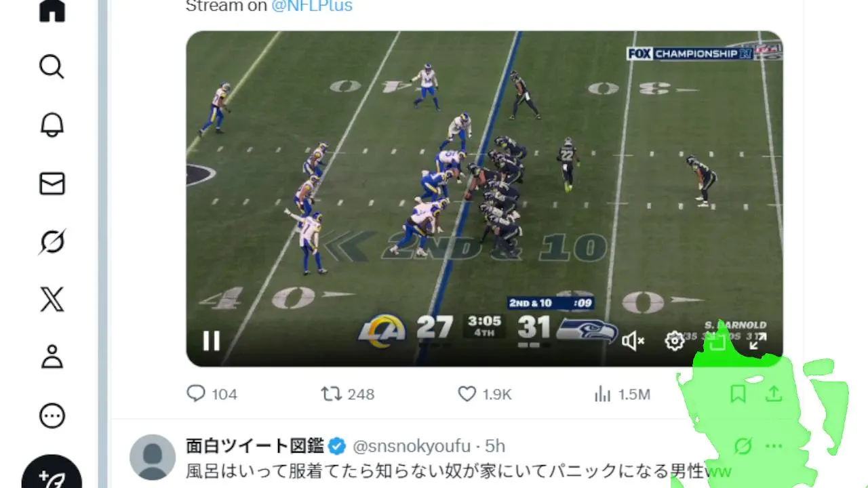The width and height of the screenshot is (868, 488).
Task: Open the profile avatar of 面白ツイート図鑑
Action: tap(153, 457)
